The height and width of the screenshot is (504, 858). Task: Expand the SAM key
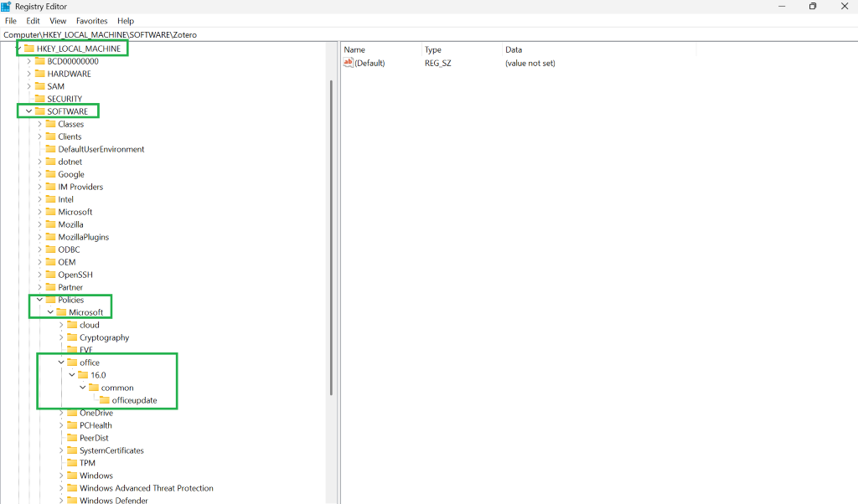[x=29, y=86]
